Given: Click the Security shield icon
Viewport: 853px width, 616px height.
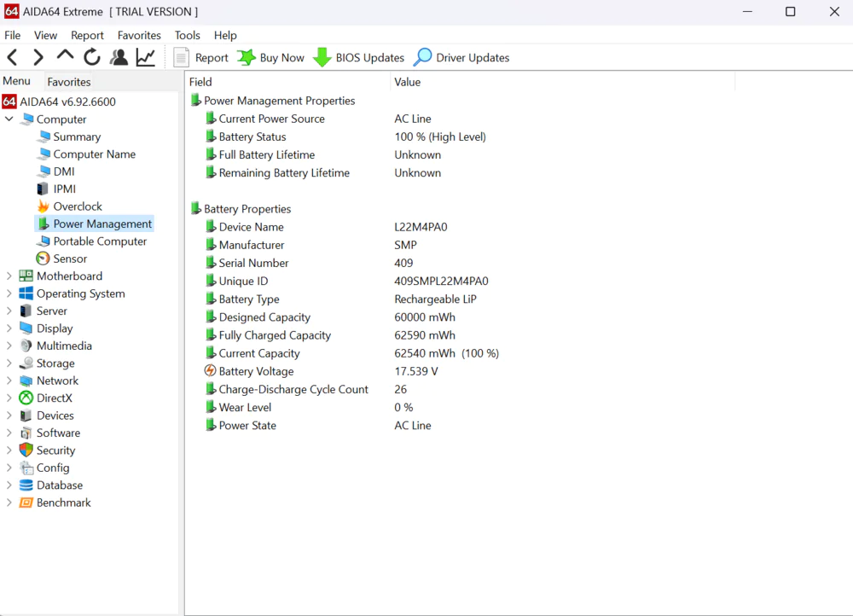Looking at the screenshot, I should tap(26, 450).
